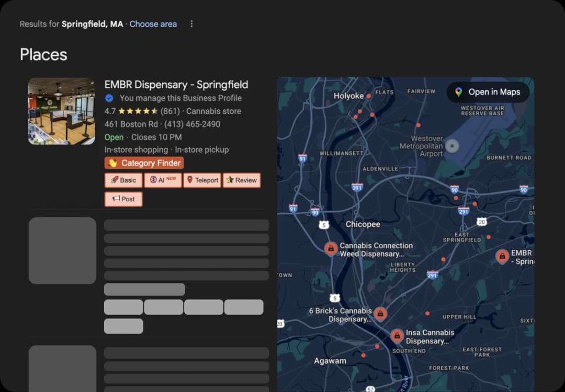Click the Holyoke city label on map
Screen dimensions: 565x392
click(x=348, y=96)
